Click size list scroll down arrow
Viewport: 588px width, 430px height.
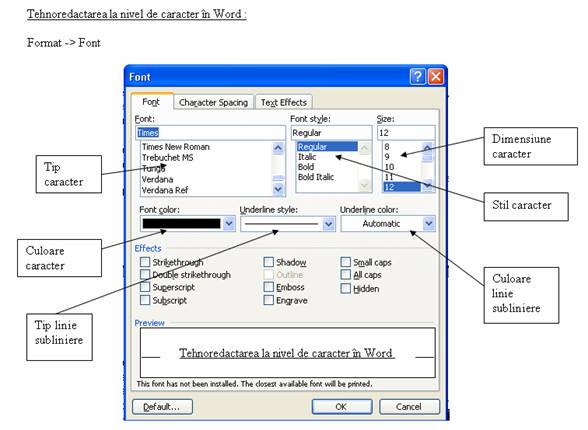(x=428, y=185)
